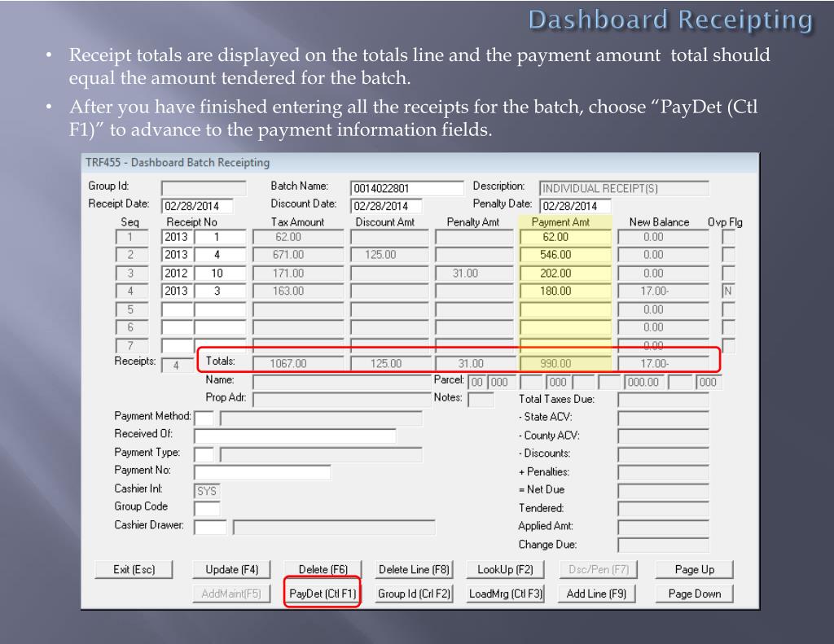This screenshot has height=644, width=834.
Task: Click the AddMaint(F5) button
Action: click(x=232, y=594)
